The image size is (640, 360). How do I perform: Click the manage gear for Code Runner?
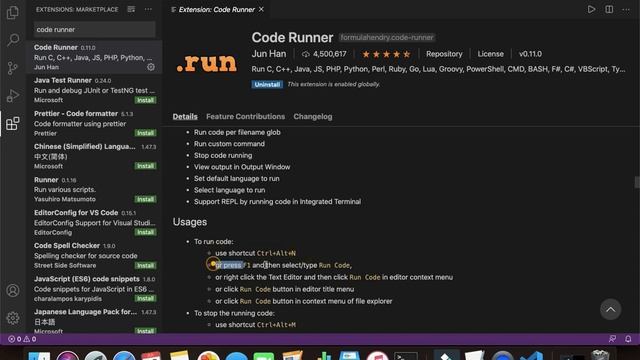(x=151, y=67)
